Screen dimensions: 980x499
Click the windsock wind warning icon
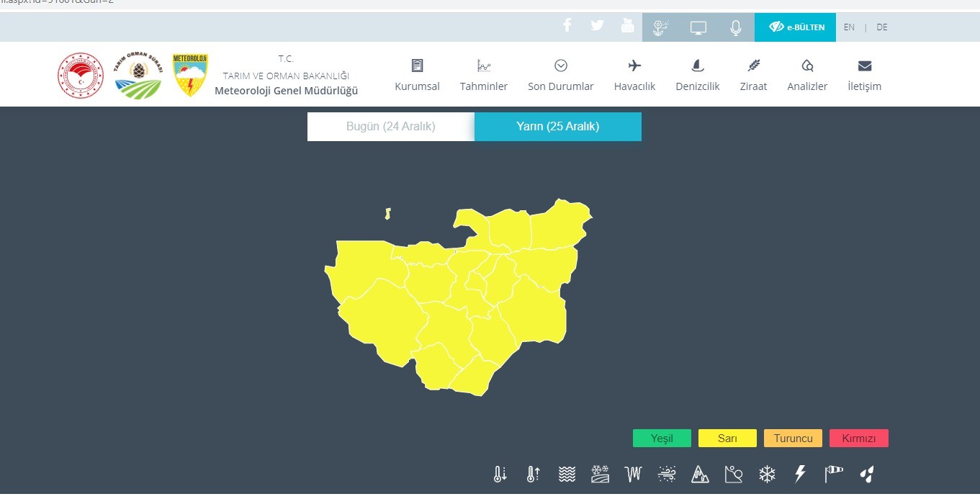tap(833, 474)
